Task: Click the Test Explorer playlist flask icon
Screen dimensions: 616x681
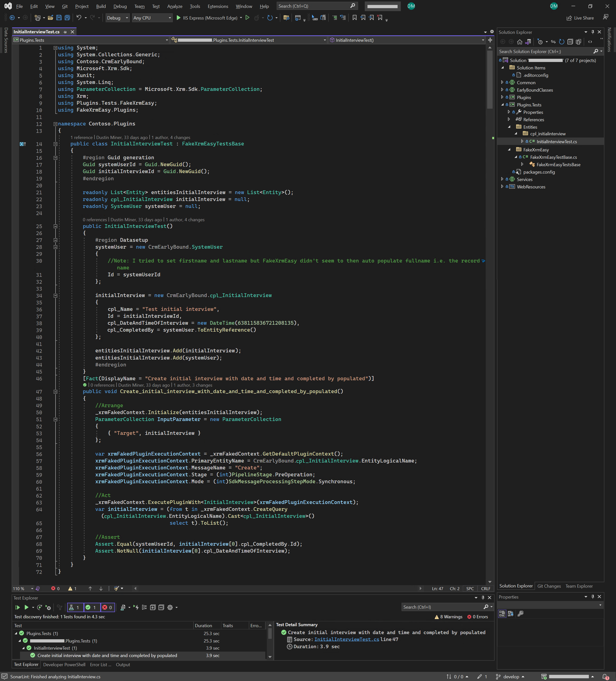Action: (123, 607)
